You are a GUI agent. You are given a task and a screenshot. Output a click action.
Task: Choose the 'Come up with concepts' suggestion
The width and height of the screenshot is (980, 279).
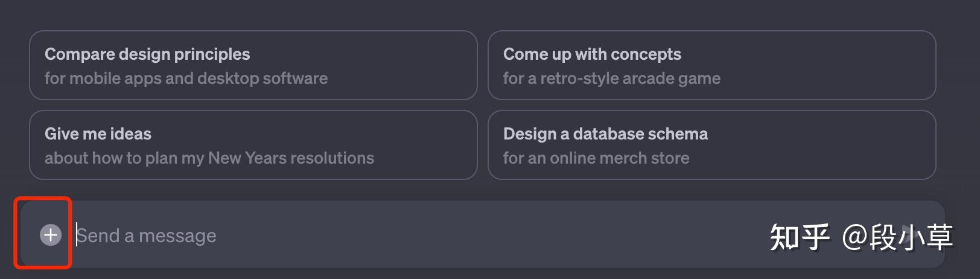point(592,54)
